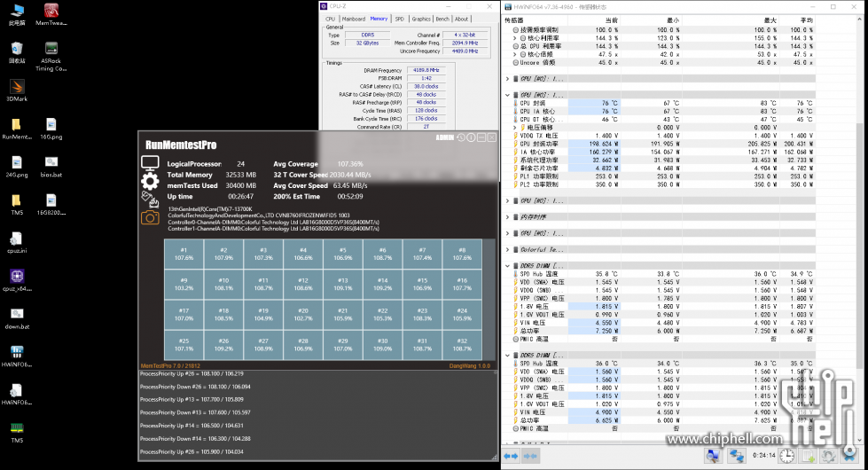Viewport: 868px width, 470px height.
Task: Click log line 'ProcessPriority Down #14'
Action: (195, 439)
